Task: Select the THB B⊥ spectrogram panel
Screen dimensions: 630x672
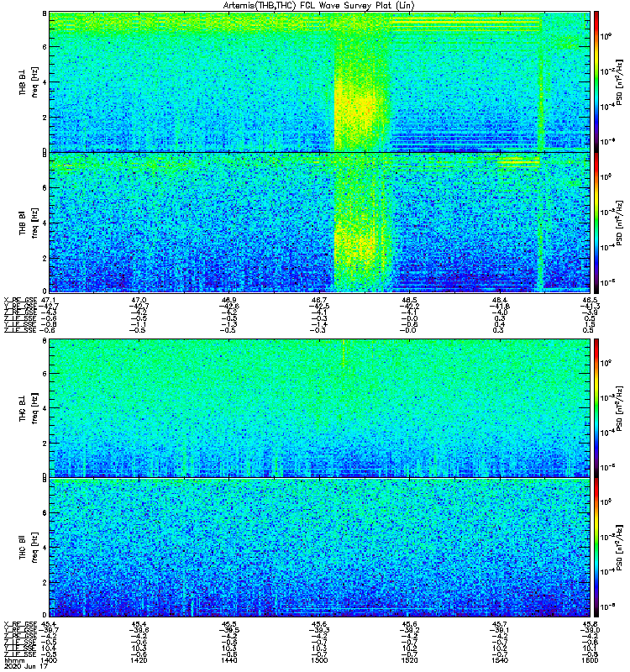Action: click(x=320, y=81)
